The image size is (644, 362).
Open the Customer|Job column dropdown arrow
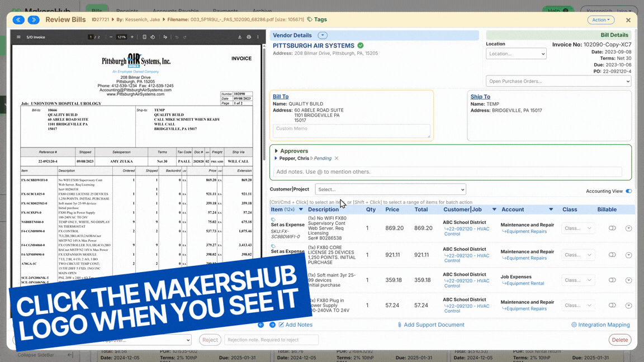click(494, 209)
